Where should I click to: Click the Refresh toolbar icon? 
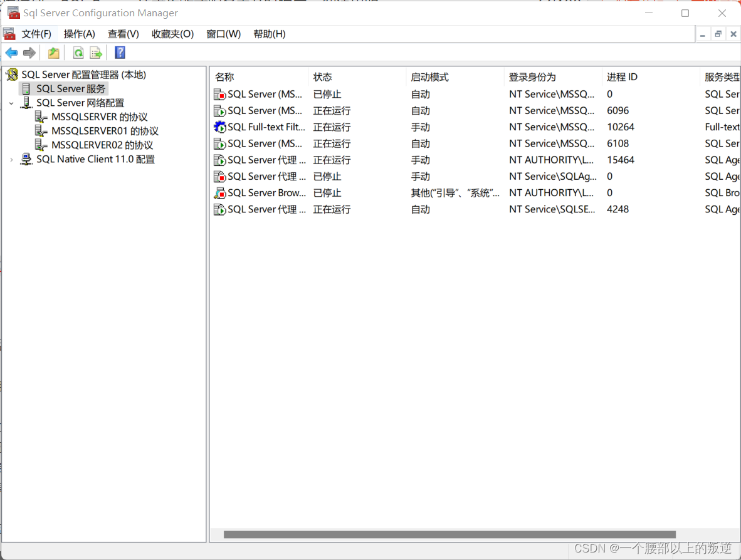[78, 53]
